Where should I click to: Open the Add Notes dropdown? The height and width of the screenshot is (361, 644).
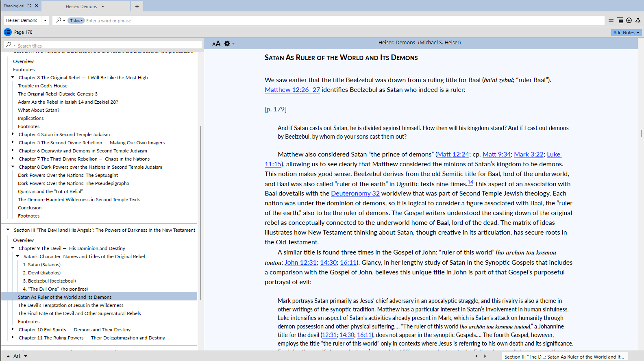[626, 33]
